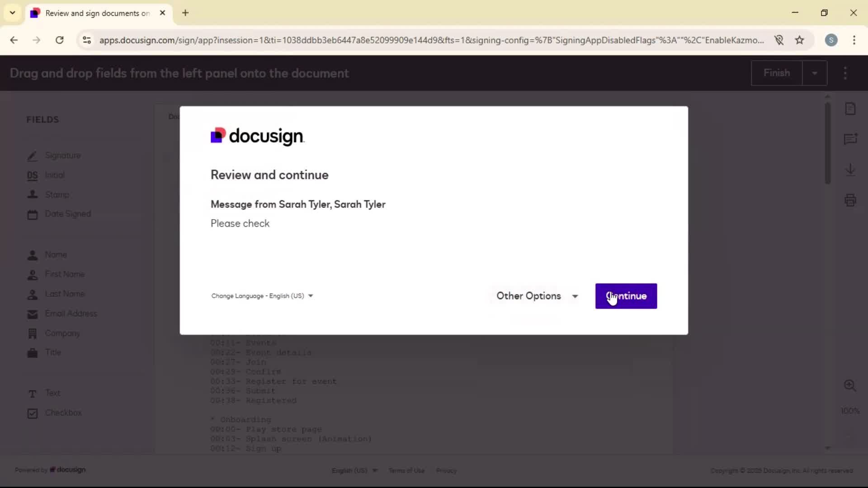Click the zoom in magnifier icon

click(x=850, y=385)
